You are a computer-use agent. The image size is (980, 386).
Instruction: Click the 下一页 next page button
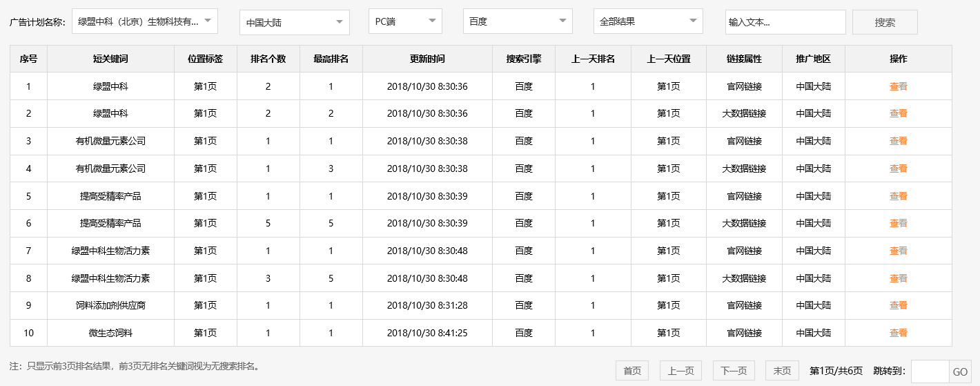734,371
